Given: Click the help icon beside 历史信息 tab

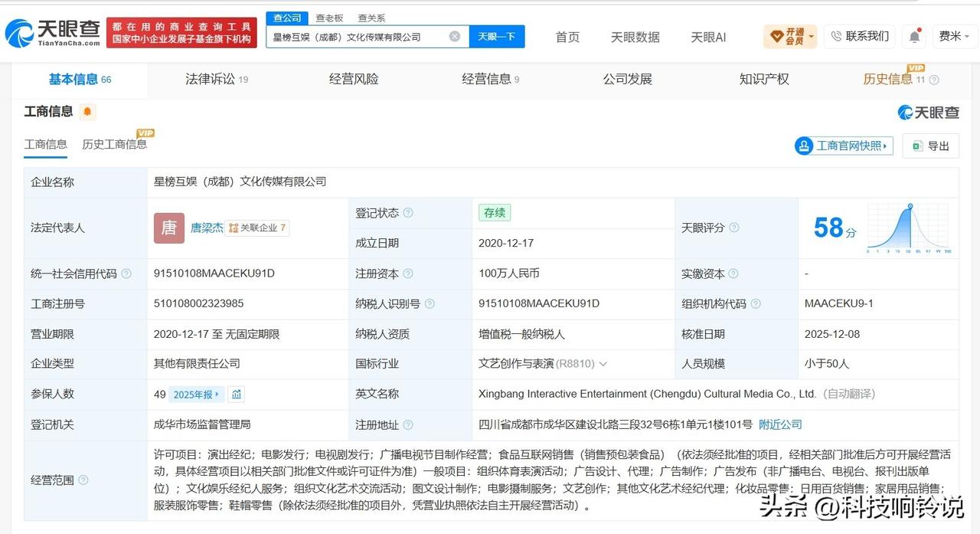Looking at the screenshot, I should [x=934, y=80].
